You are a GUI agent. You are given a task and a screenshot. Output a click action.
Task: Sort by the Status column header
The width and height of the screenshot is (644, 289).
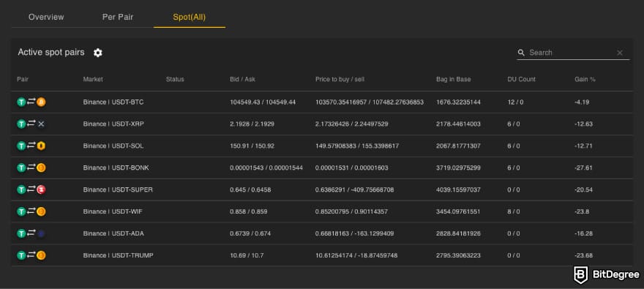175,79
